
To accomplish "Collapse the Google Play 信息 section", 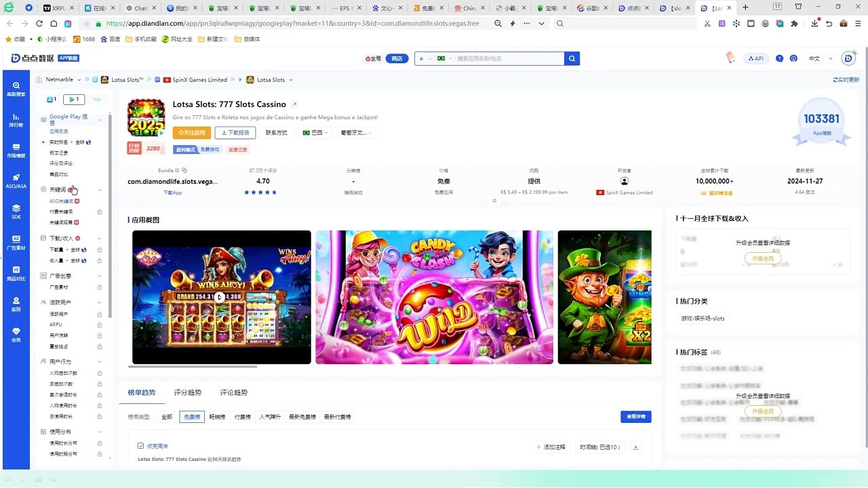I will [x=100, y=120].
